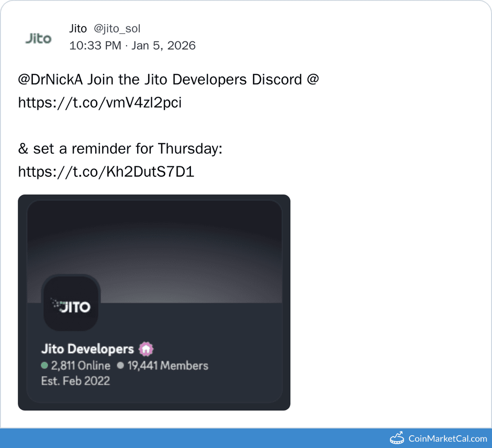Click the 'Join the Jito Developers Discord' text
The height and width of the screenshot is (448, 492).
[x=195, y=79]
